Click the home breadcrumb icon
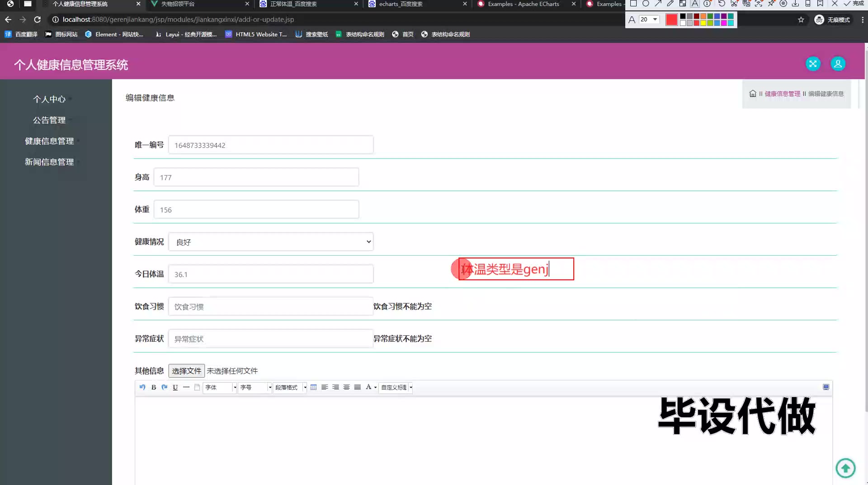Viewport: 868px width, 485px height. click(753, 94)
